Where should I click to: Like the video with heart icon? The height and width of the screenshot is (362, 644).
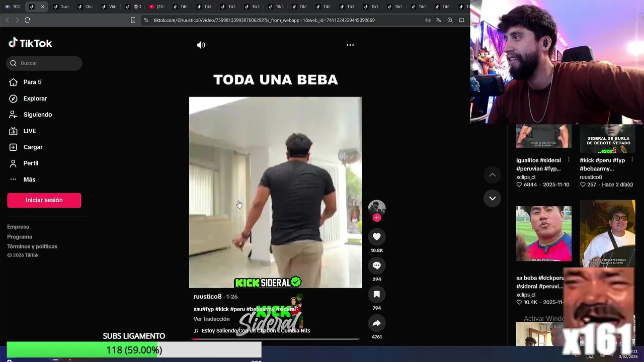click(x=377, y=236)
